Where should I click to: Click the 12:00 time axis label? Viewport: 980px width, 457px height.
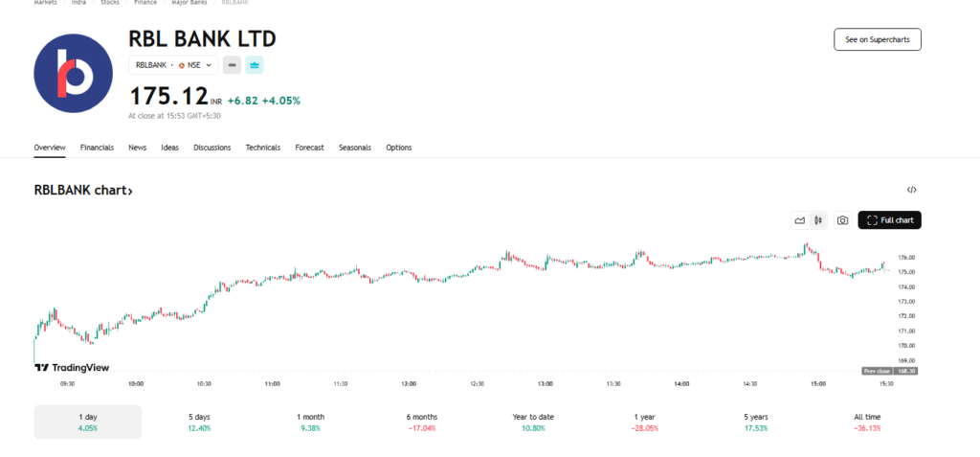click(x=409, y=384)
